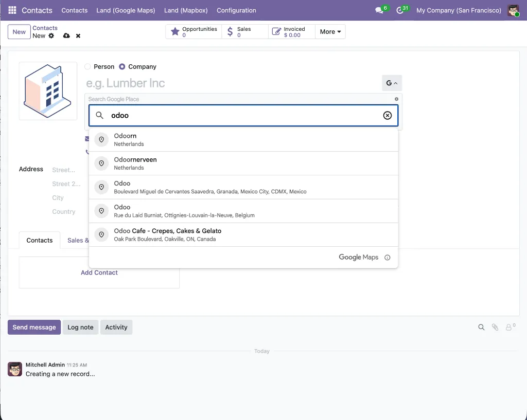527x420 pixels.
Task: Click the pin icon for Odoorn
Action: [101, 140]
